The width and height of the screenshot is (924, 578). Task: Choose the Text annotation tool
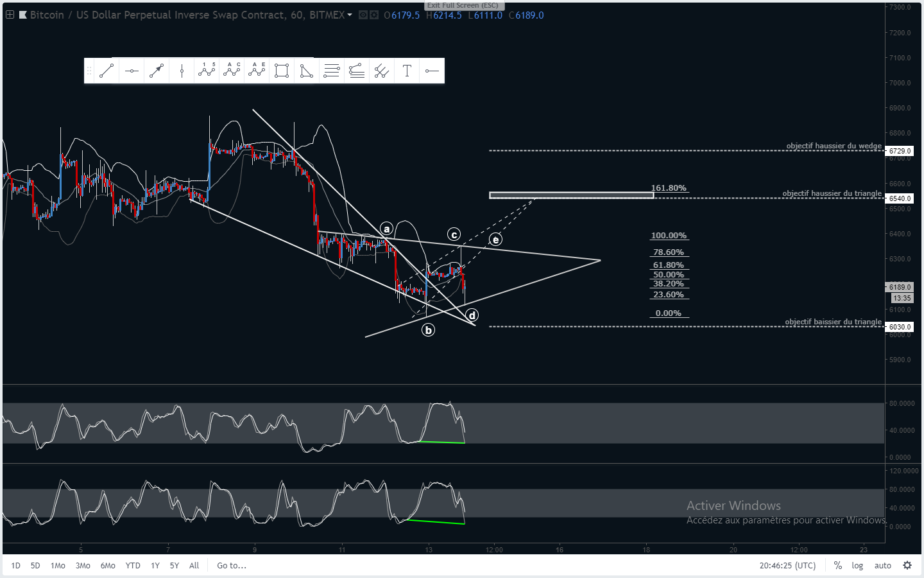click(407, 71)
